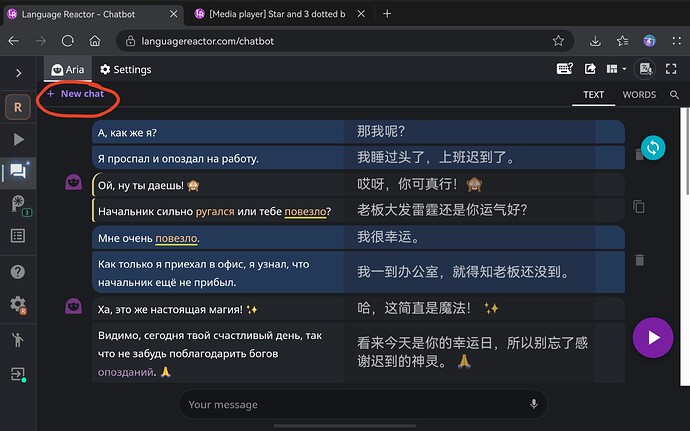Screen dimensions: 690x431
Task: Click the teal regenerate refresh button
Action: [653, 147]
